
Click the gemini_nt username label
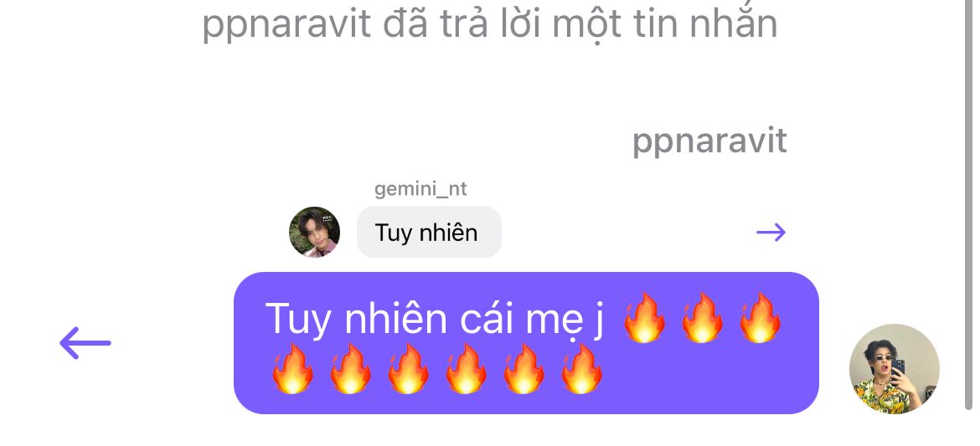click(x=420, y=188)
